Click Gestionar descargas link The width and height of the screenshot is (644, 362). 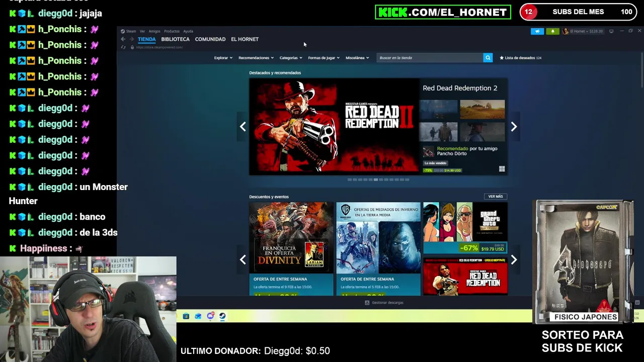coord(387,303)
